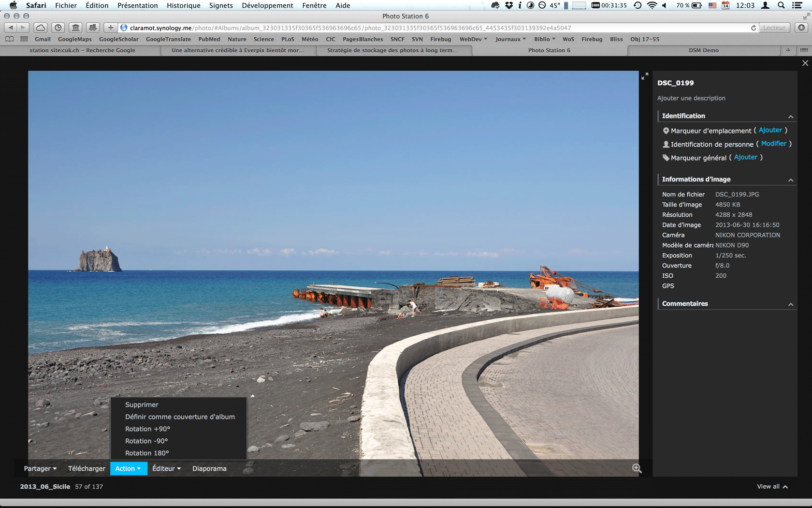Click Ajouter for Marqueur général
812x508 pixels.
coord(745,157)
